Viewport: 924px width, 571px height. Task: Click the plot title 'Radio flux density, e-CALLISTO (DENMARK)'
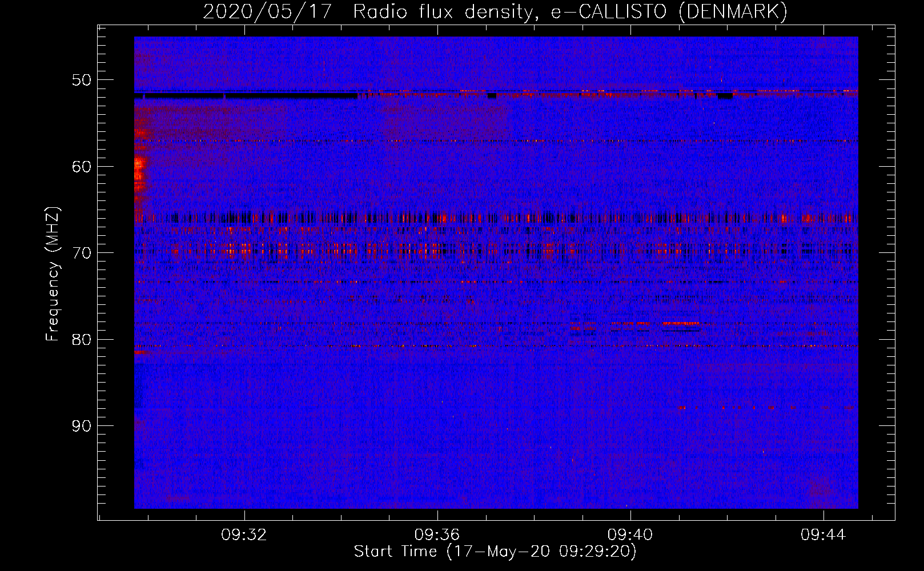(570, 12)
